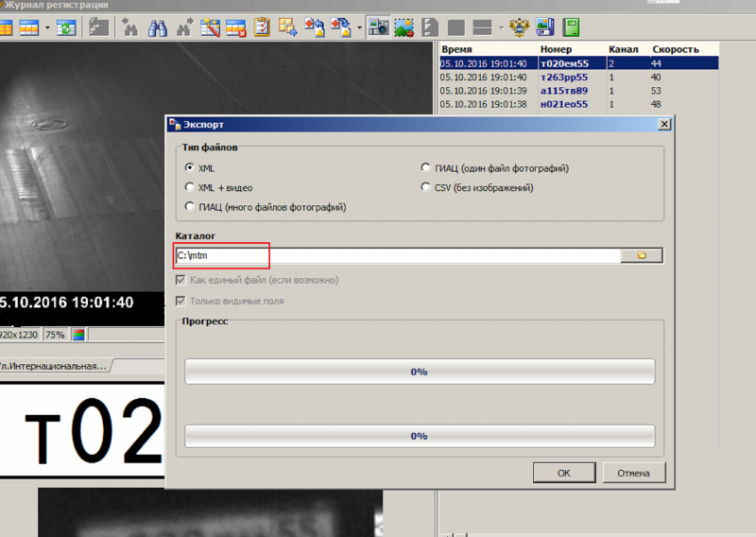
Task: Sort the list by the Скорость column header
Action: click(x=675, y=48)
